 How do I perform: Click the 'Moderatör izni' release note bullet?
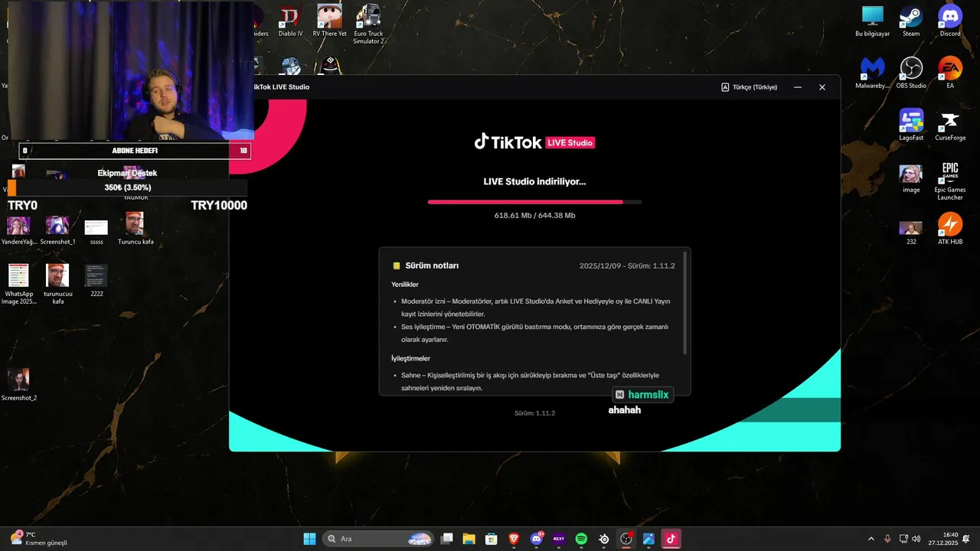pos(536,308)
